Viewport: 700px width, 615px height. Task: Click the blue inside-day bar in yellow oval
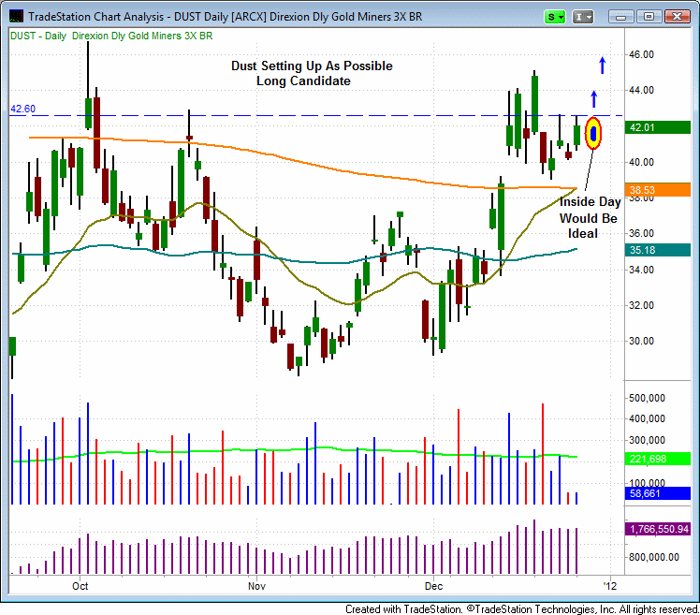[x=593, y=133]
